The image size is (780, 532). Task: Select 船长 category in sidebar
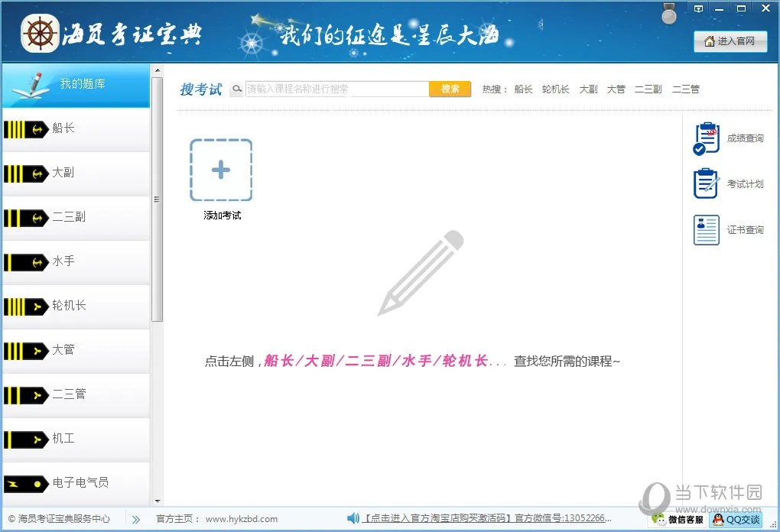(x=75, y=128)
